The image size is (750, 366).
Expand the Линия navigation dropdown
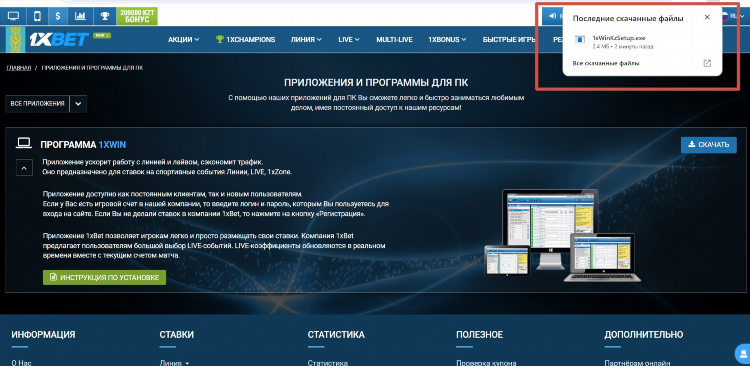[306, 40]
